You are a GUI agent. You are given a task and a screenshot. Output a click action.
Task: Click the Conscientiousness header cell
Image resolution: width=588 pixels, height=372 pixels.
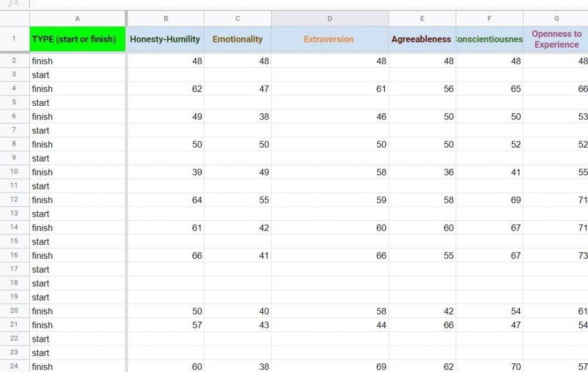(489, 39)
